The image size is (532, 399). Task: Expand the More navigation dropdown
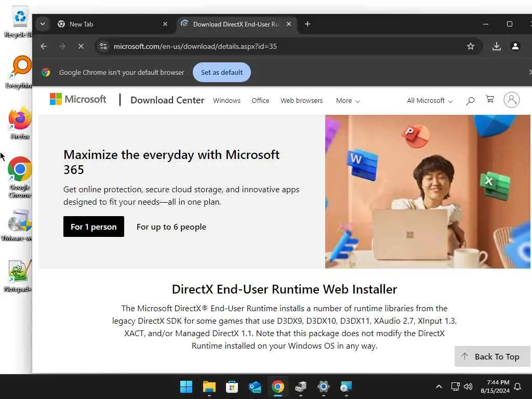point(348,101)
